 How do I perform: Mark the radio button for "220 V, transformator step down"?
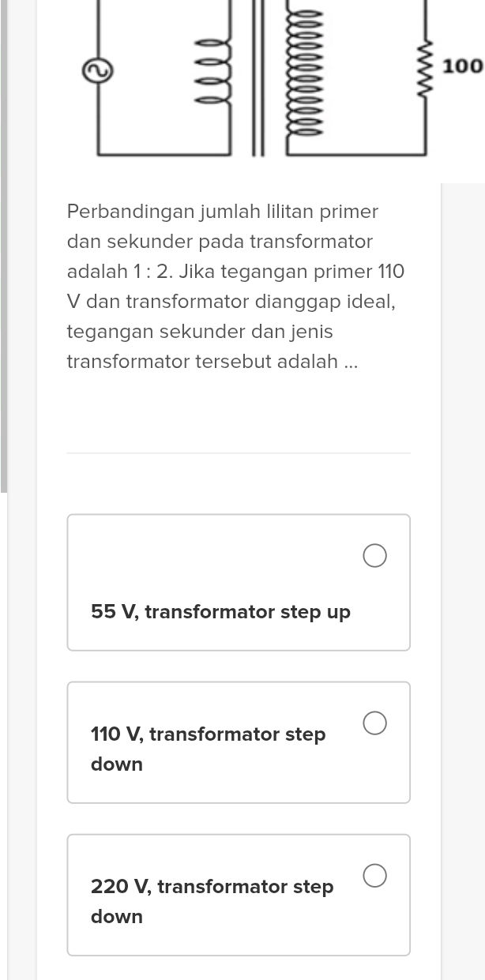374,875
